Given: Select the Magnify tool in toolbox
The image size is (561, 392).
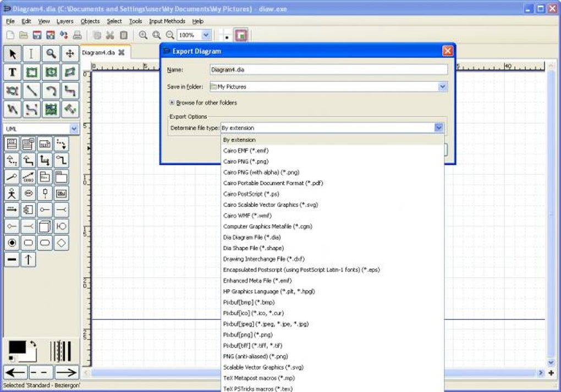Looking at the screenshot, I should coord(51,53).
